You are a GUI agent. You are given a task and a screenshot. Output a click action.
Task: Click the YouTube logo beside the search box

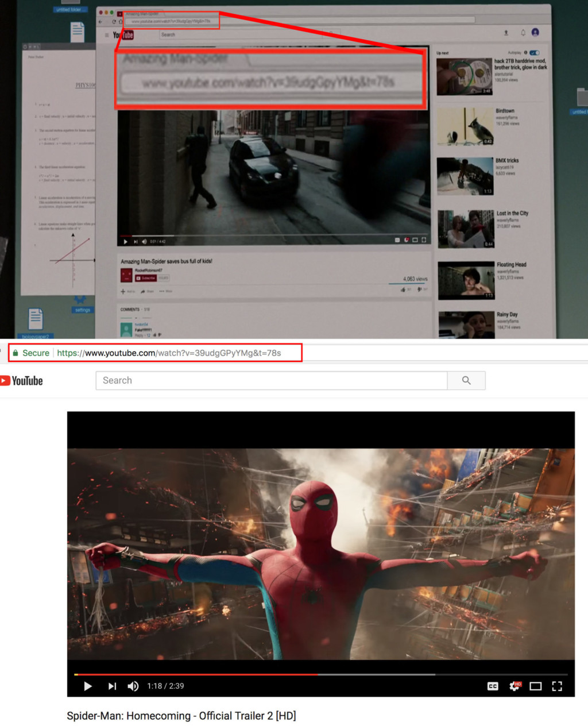click(x=22, y=381)
